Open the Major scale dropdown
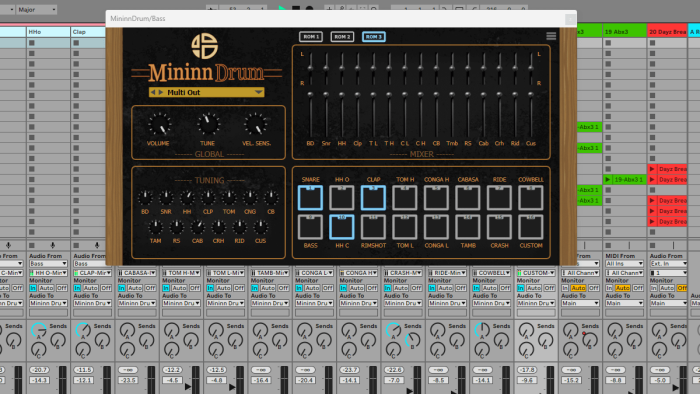Screen dimensions: 700x394 pyautogui.click(x=37, y=9)
